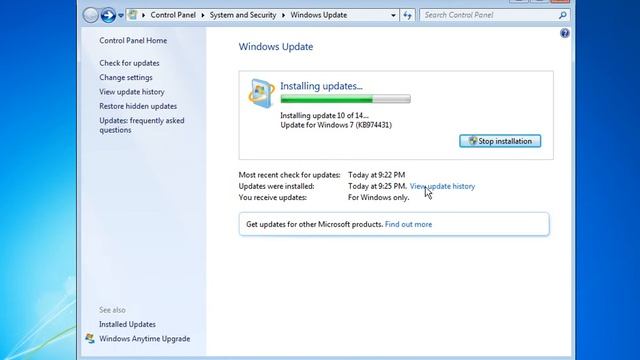Click the search magnifier icon

[563, 15]
